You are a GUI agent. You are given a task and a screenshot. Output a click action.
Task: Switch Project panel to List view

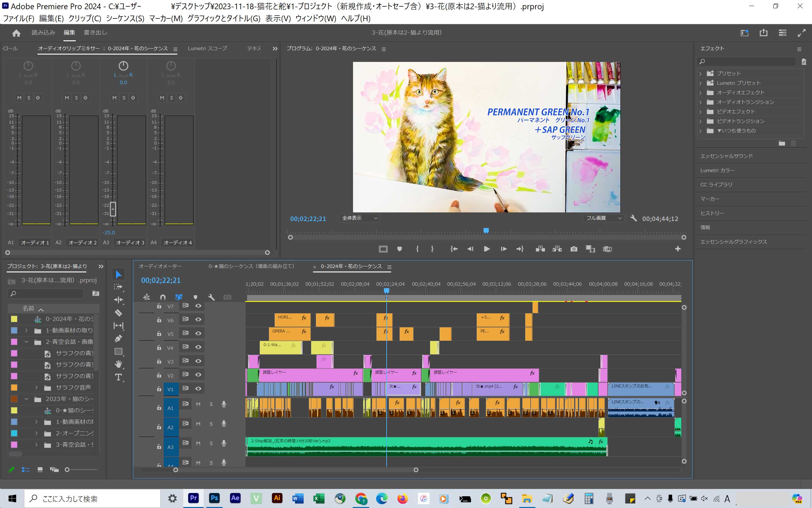tap(26, 470)
